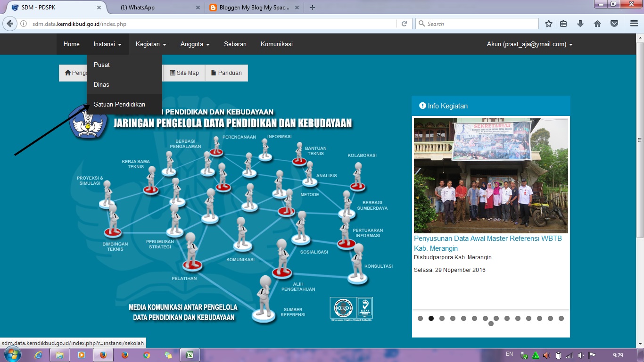Screen dimensions: 644x362
Task: Expand the Kegiatan dropdown
Action: pos(150,44)
